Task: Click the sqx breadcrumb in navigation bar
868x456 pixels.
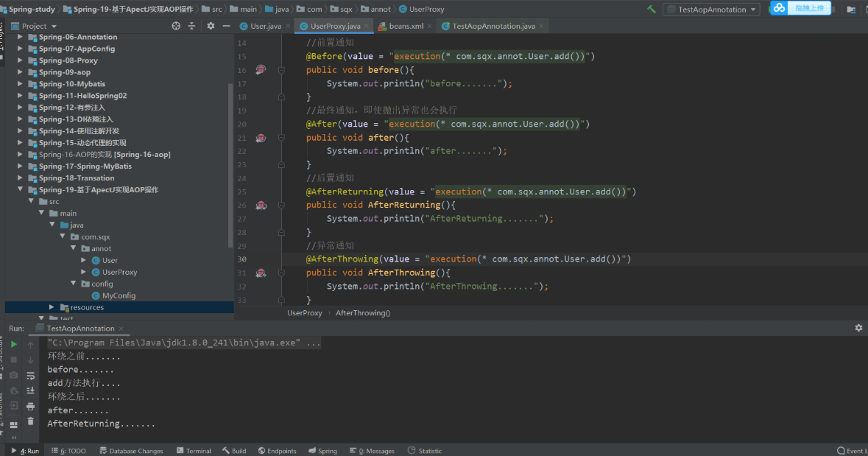Action: pyautogui.click(x=341, y=10)
